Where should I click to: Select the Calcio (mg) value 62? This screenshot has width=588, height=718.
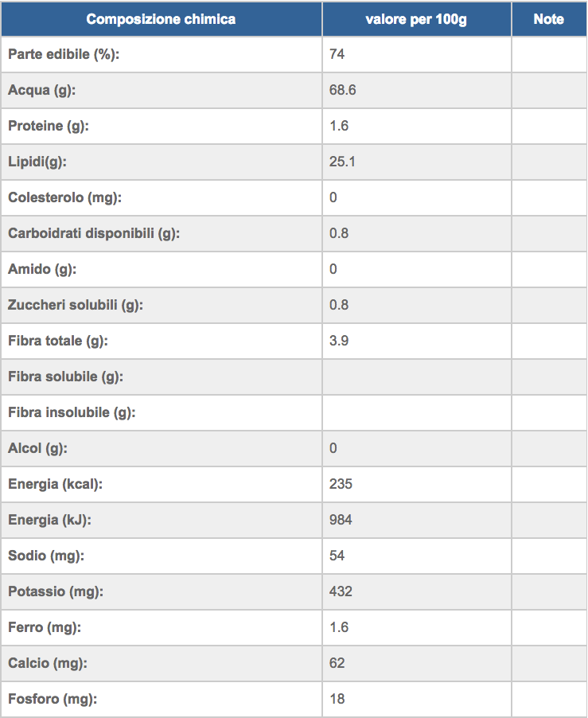337,663
